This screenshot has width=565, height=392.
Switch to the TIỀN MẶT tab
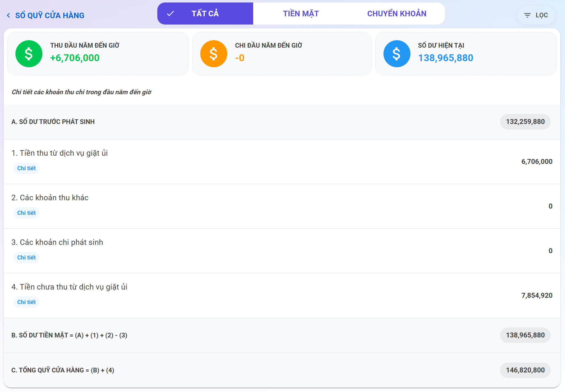301,13
